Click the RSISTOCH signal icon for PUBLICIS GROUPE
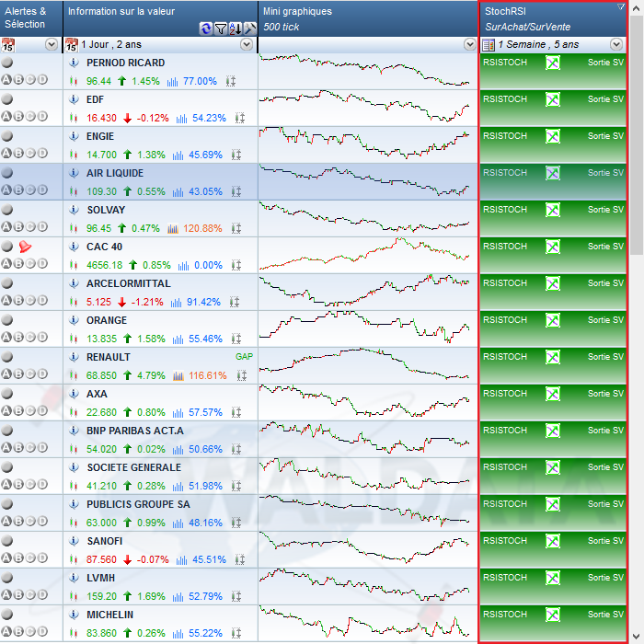 click(x=553, y=504)
